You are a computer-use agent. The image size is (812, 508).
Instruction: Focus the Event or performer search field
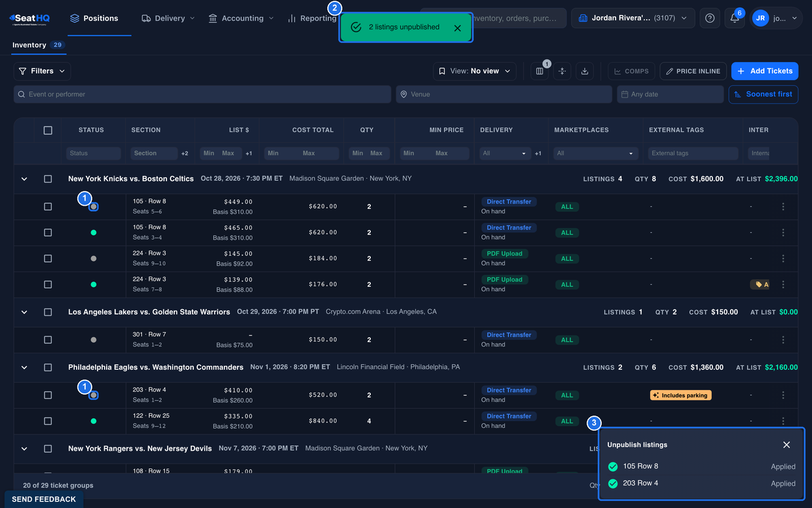click(202, 94)
